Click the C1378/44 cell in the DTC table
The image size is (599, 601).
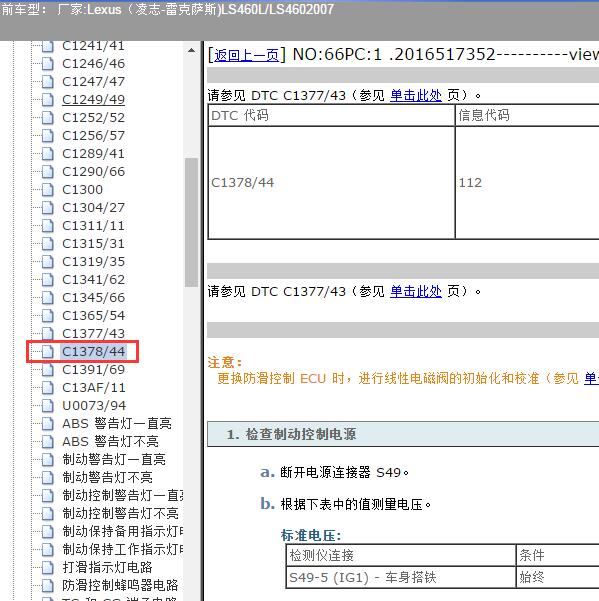pyautogui.click(x=332, y=182)
